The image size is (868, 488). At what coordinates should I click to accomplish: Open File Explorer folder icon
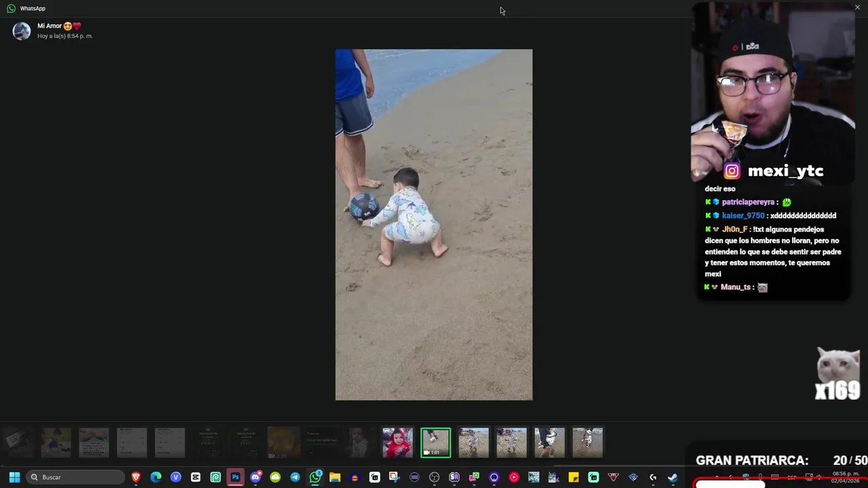(x=335, y=477)
